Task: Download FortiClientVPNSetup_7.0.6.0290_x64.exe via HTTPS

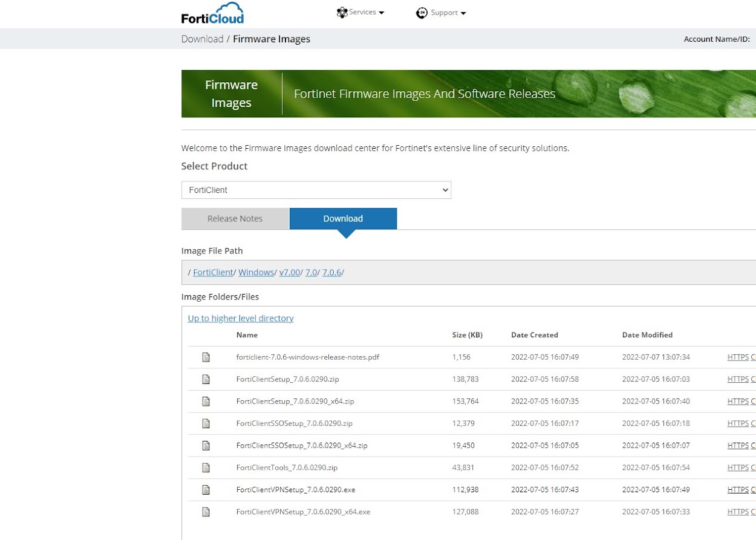Action: (x=738, y=512)
